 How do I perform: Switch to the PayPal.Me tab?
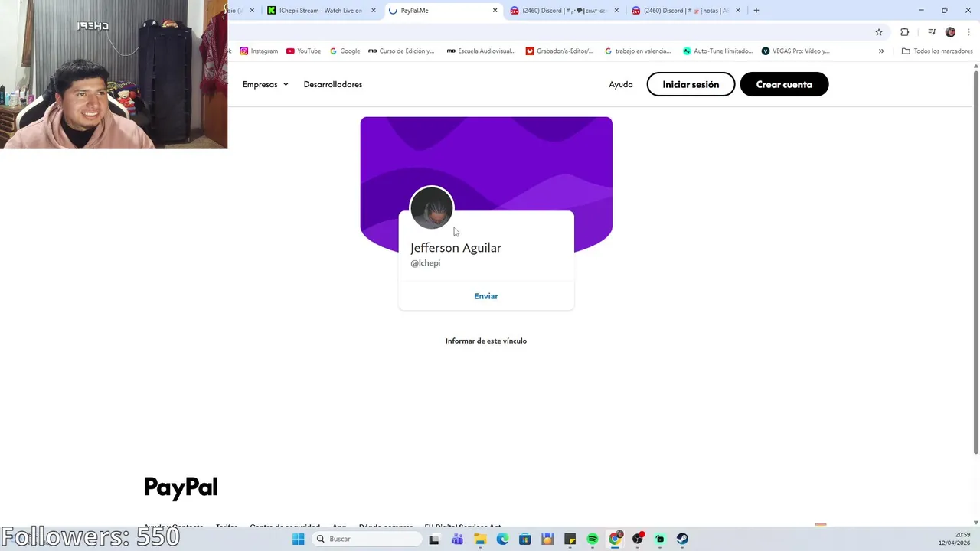pos(443,11)
